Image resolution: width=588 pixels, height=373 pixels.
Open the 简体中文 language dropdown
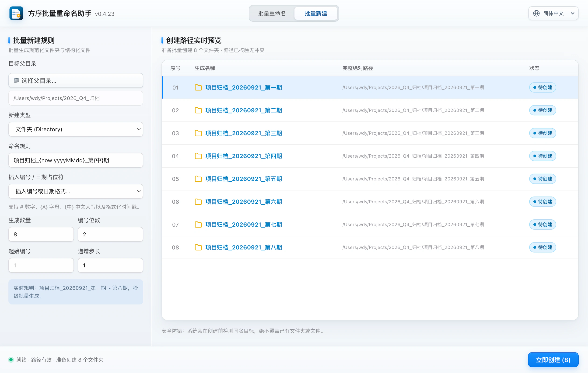pos(553,14)
